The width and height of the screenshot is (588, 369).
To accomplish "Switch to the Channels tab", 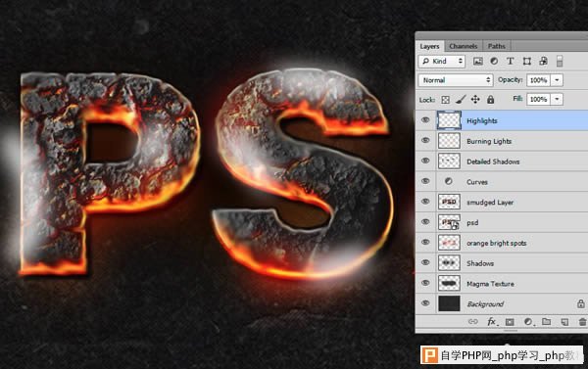I will tap(464, 46).
